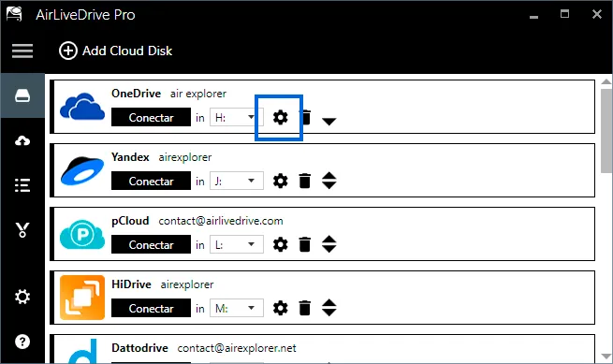Delete the HiDrive cloud disk

pyautogui.click(x=304, y=308)
